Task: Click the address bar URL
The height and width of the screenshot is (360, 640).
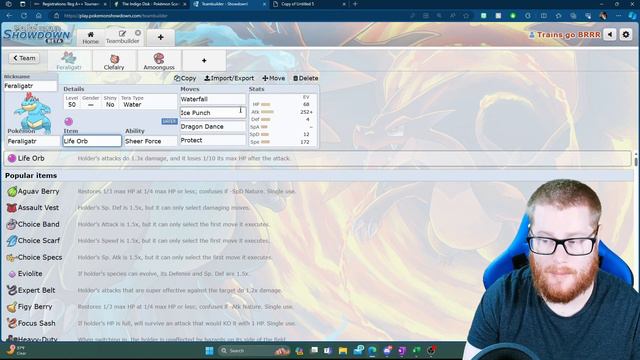Action: pos(116,16)
